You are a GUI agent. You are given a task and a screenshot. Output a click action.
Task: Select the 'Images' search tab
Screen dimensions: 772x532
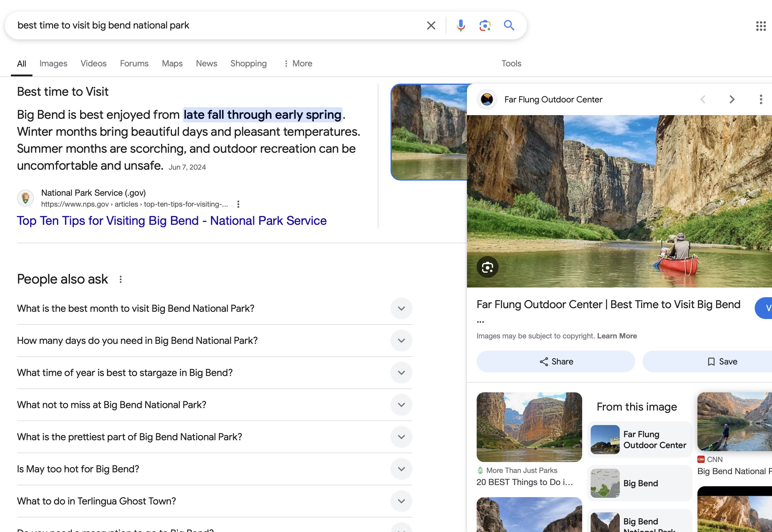(x=53, y=63)
